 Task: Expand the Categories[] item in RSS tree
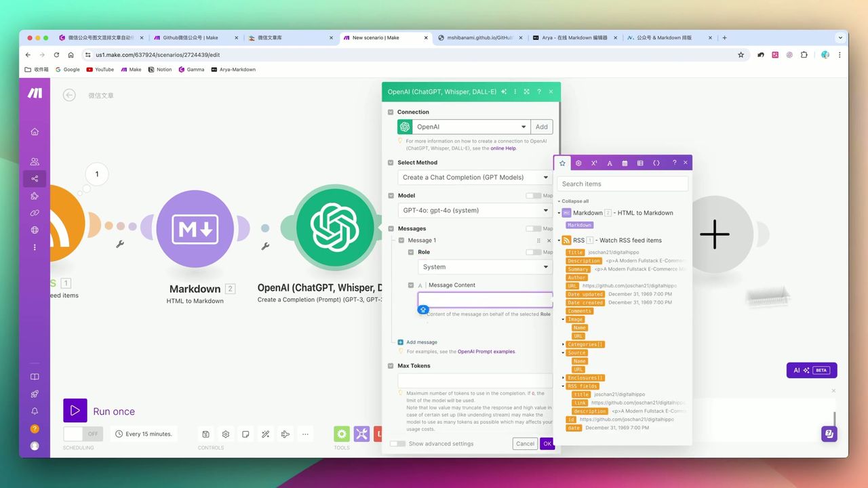point(564,344)
